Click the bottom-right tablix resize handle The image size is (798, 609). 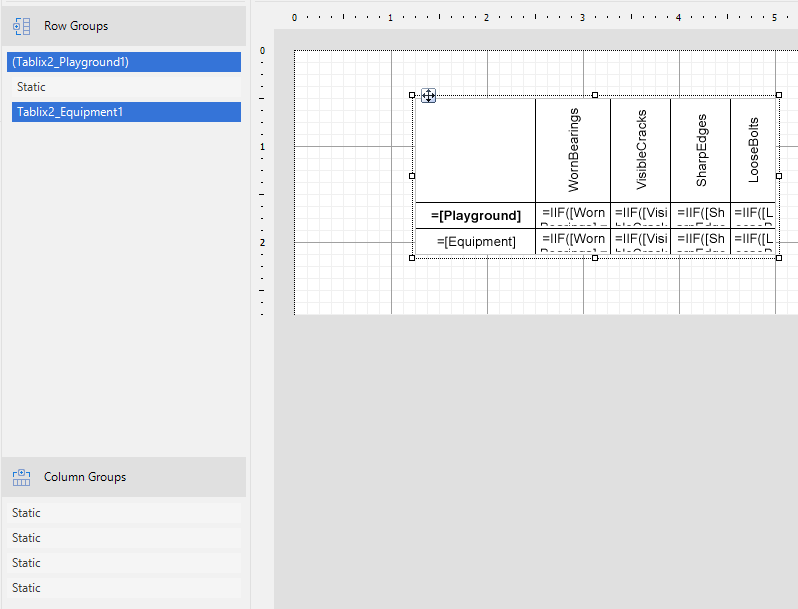click(x=779, y=258)
